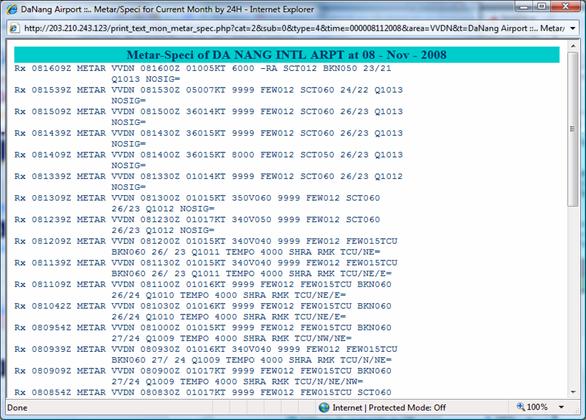
Task: Click the 100% zoom level button
Action: pyautogui.click(x=537, y=407)
